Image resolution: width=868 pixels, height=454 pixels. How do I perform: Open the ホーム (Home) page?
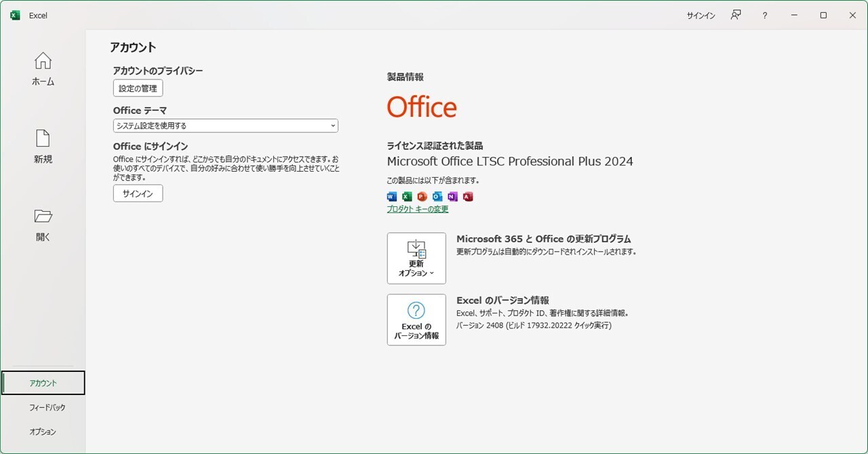(43, 69)
